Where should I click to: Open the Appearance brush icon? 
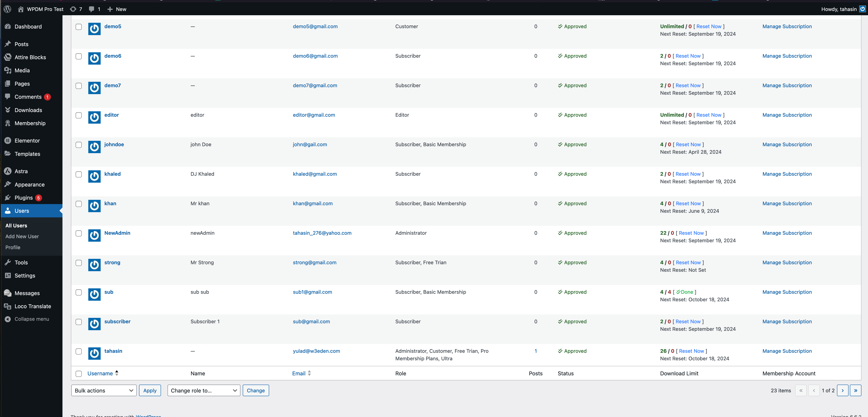(x=8, y=184)
